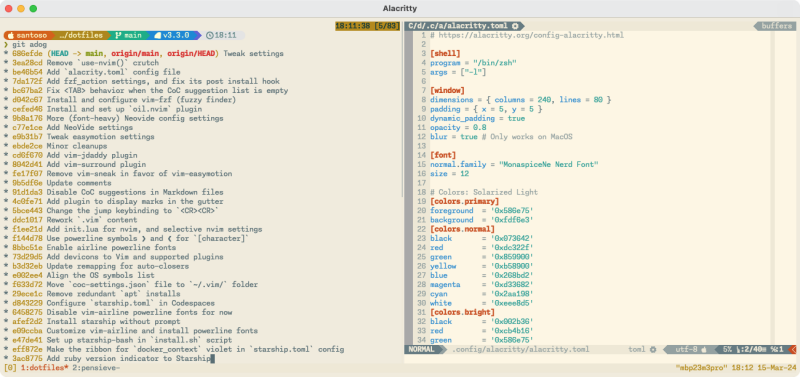Click commit message Add ruby version indicator to Starship

129,359
